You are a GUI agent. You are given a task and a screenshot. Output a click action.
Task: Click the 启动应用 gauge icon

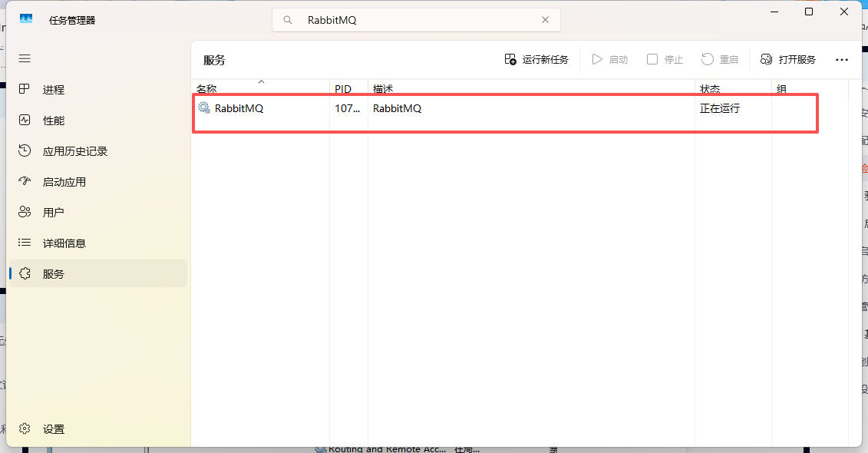[x=25, y=181]
